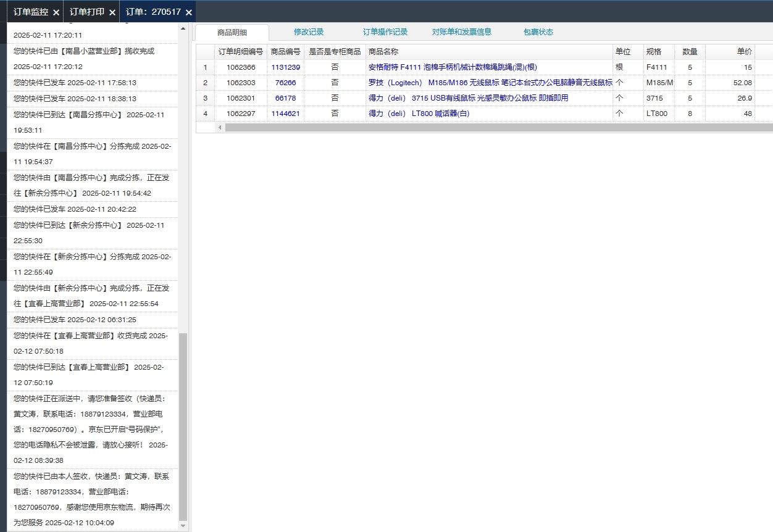Select order detail cell 1062366

click(x=241, y=67)
